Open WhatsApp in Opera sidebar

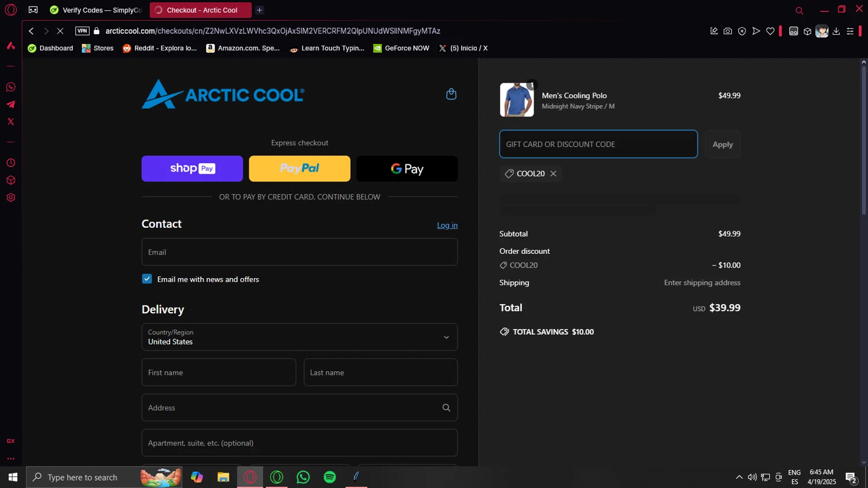[x=10, y=87]
